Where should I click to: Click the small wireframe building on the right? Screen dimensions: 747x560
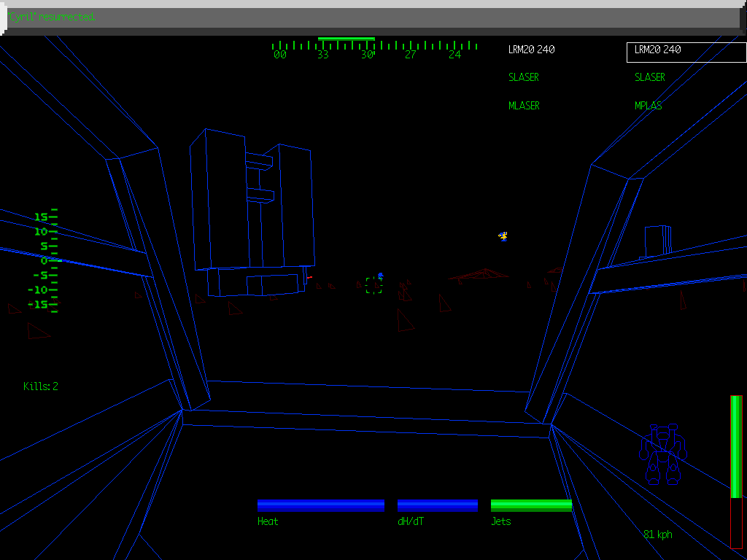click(x=656, y=241)
